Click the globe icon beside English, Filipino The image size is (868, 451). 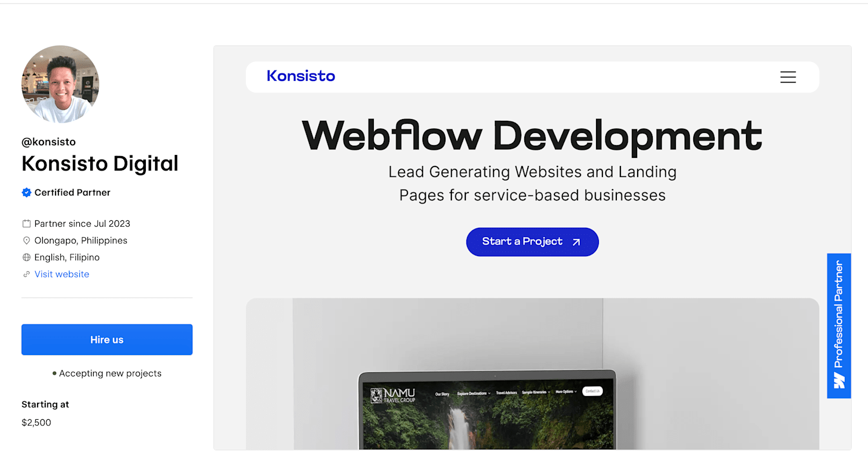[x=26, y=257]
